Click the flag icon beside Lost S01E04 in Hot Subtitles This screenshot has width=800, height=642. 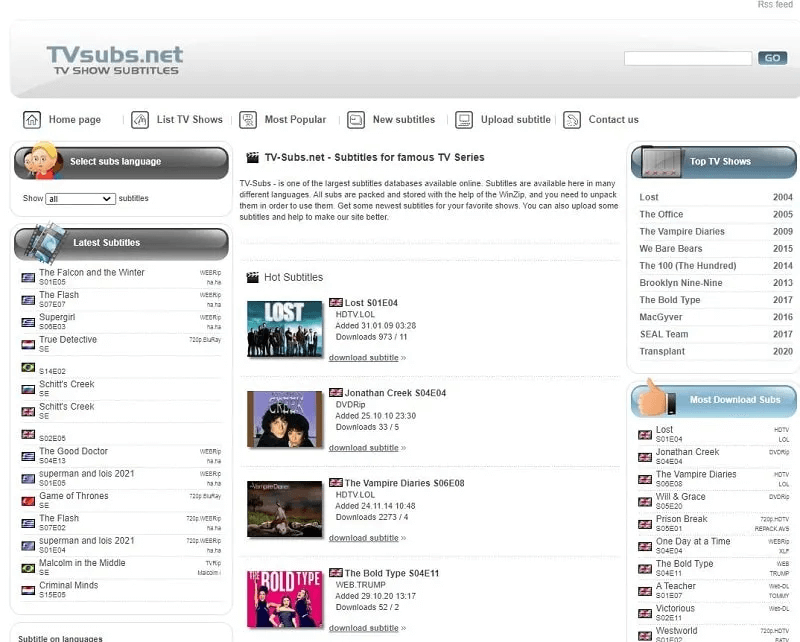336,303
